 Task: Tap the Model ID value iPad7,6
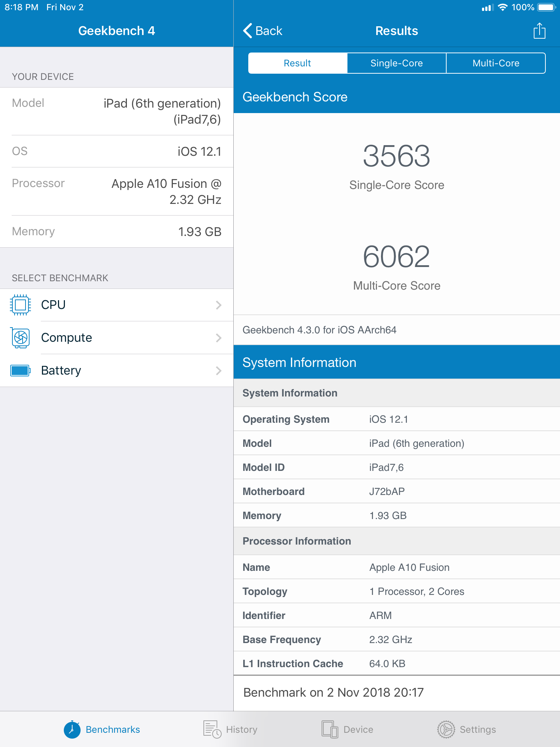[x=386, y=467]
